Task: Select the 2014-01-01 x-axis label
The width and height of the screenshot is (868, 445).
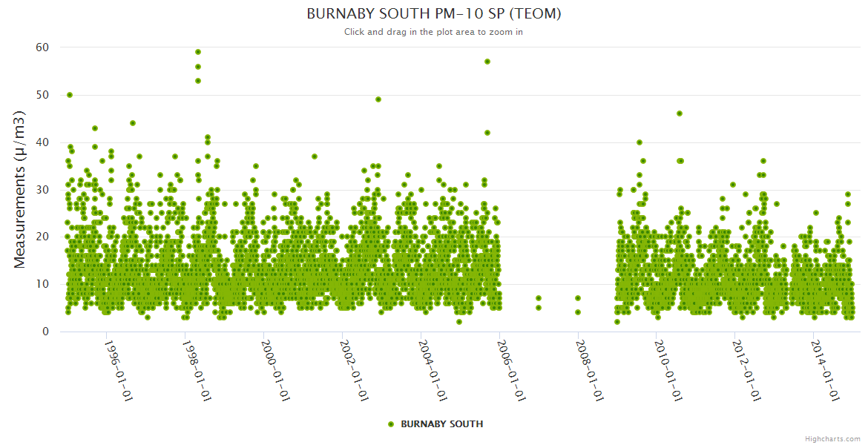Action: 824,371
